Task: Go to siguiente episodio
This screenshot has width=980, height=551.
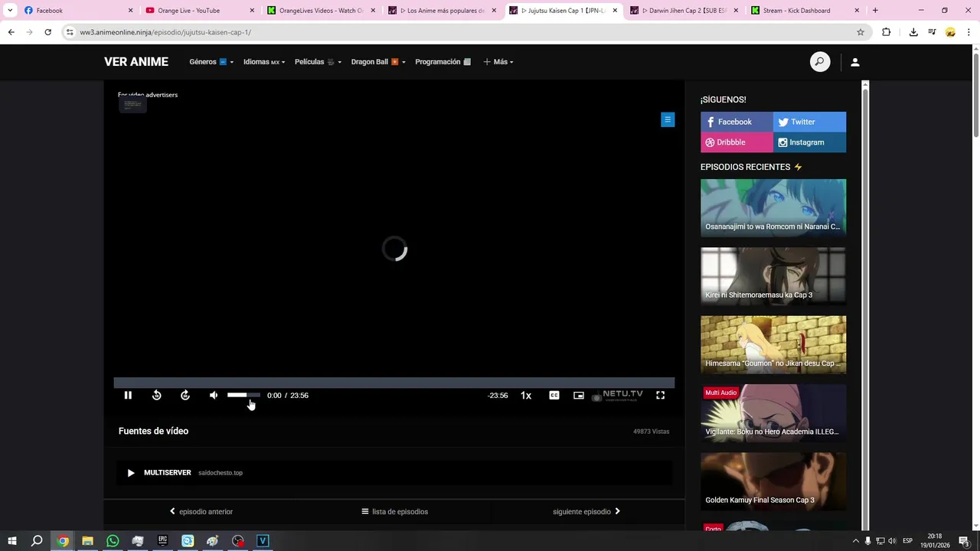Action: (586, 512)
